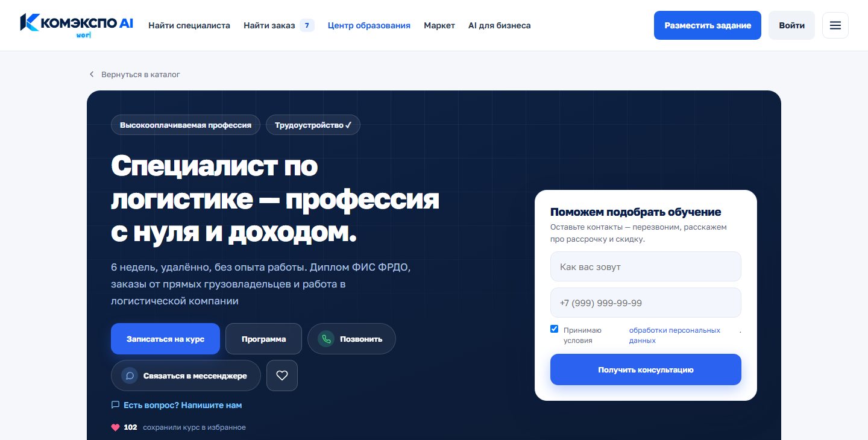Viewport: 868px width, 440px height.
Task: Click Получить консультацию button
Action: point(646,369)
